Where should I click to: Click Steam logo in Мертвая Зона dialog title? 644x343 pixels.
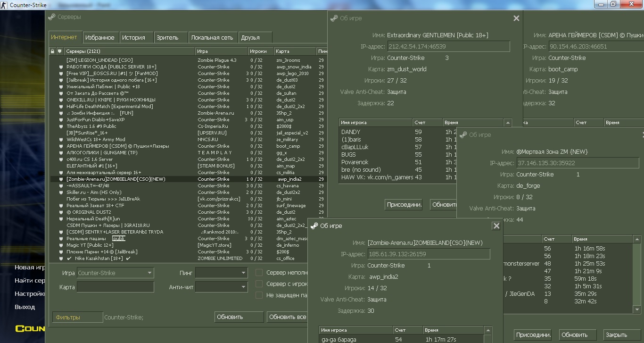pyautogui.click(x=463, y=135)
